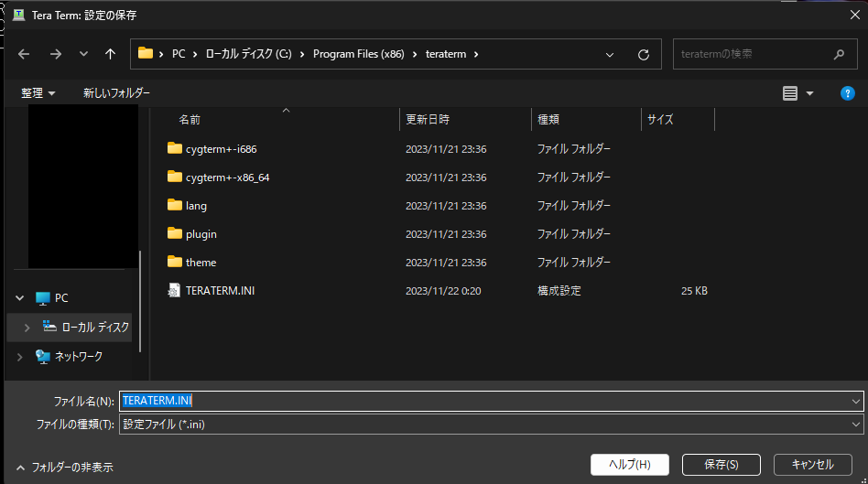The height and width of the screenshot is (484, 868).
Task: Click the 25 KB size cell
Action: click(x=694, y=291)
